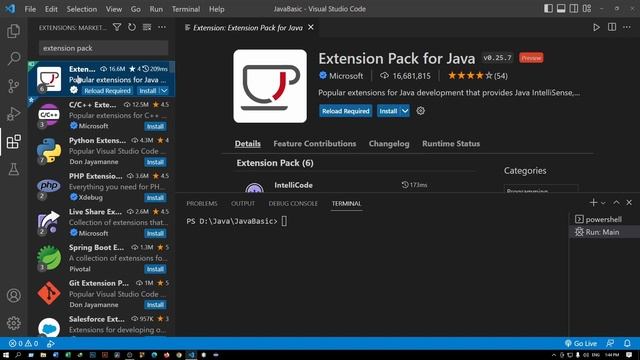Image resolution: width=640 pixels, height=360 pixels.
Task: Click the taskbar clock
Action: coord(612,355)
